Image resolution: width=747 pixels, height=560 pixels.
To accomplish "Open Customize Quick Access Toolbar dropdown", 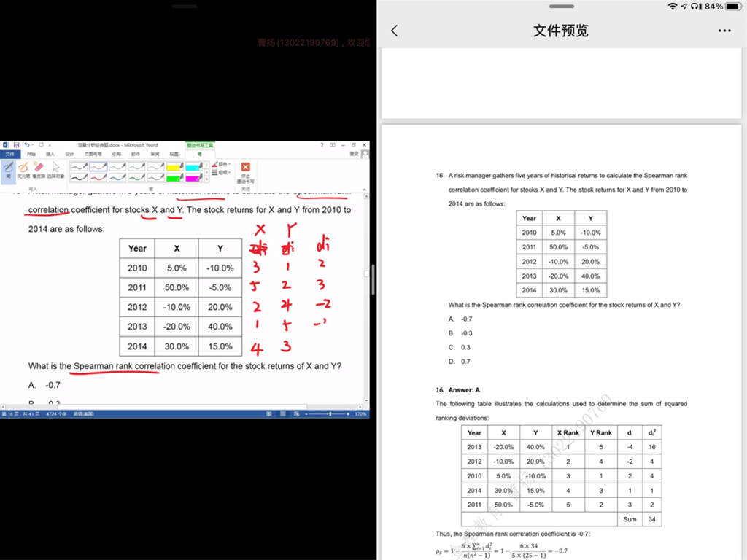I will pyautogui.click(x=50, y=145).
